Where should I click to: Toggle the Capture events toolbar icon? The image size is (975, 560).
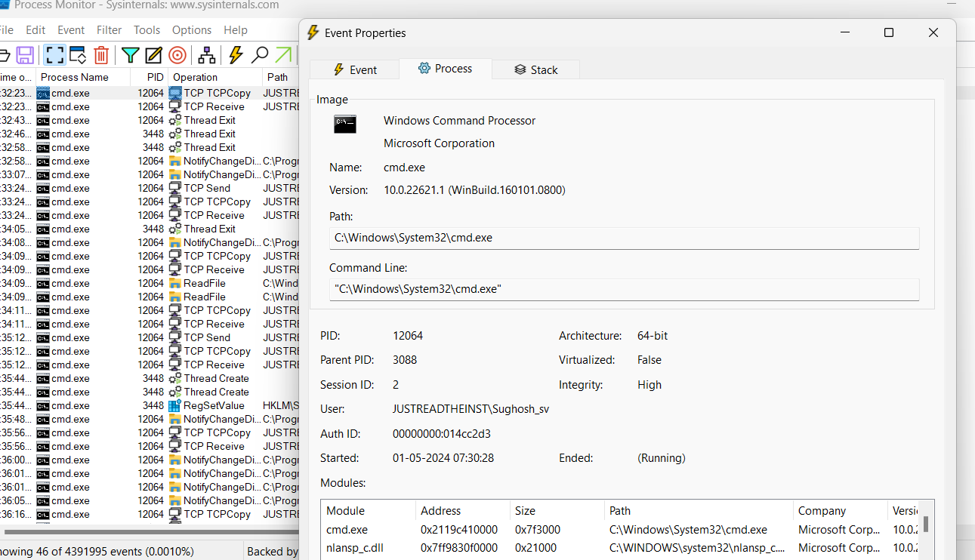coord(54,55)
